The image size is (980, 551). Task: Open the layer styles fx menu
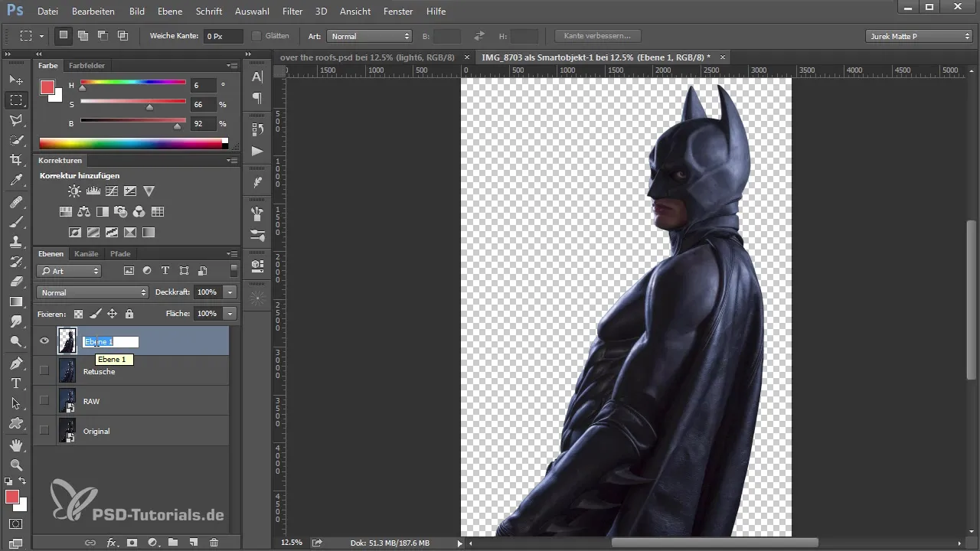point(112,543)
